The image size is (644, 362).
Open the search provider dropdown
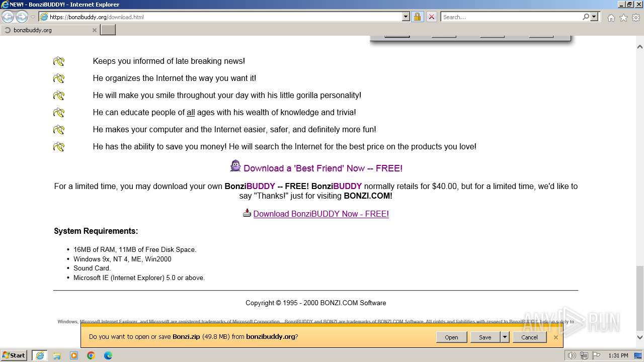tap(594, 17)
